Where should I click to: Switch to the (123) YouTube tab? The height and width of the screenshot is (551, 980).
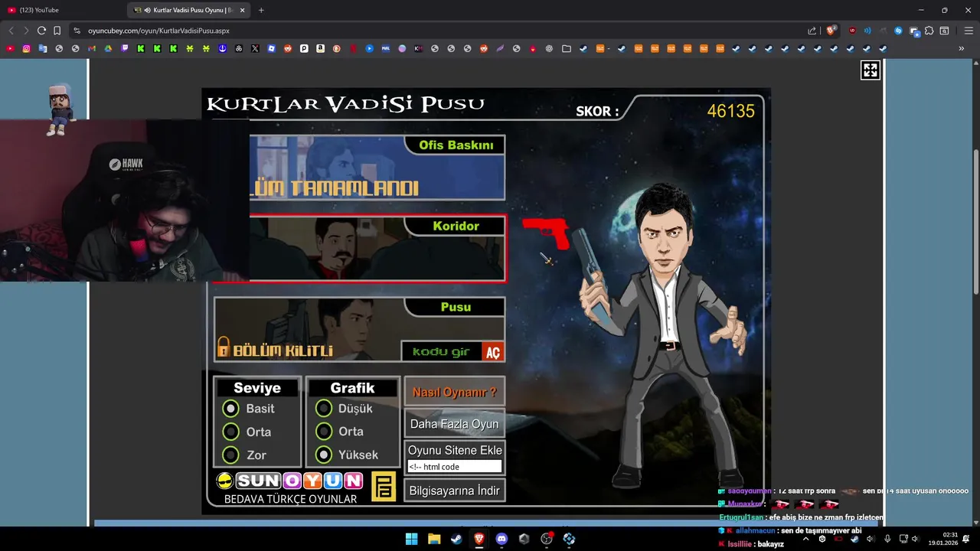click(x=63, y=10)
